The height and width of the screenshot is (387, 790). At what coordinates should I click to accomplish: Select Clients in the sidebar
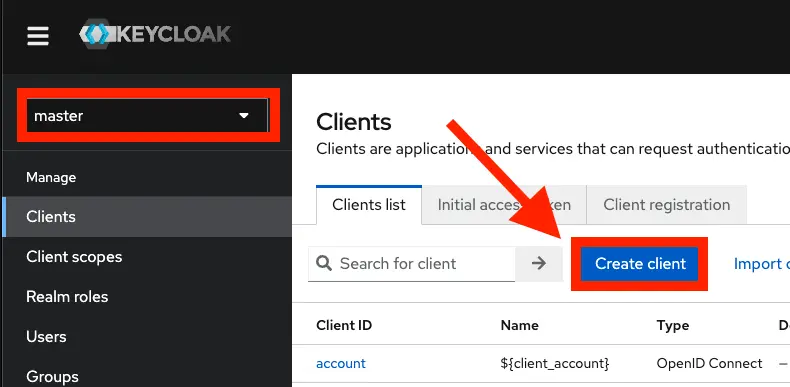(147, 217)
